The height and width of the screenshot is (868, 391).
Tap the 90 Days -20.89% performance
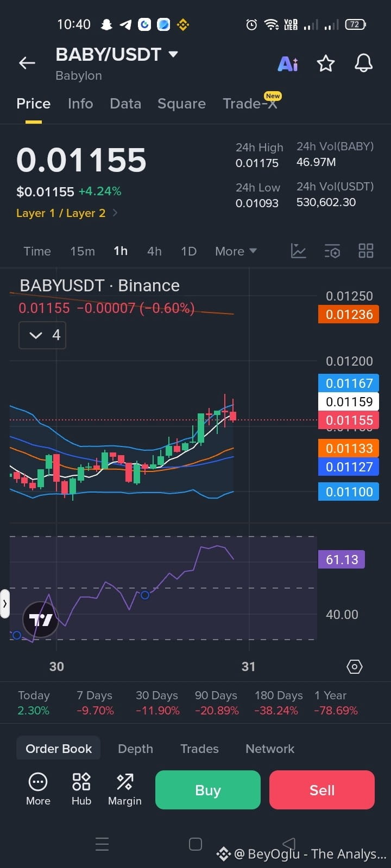[217, 703]
